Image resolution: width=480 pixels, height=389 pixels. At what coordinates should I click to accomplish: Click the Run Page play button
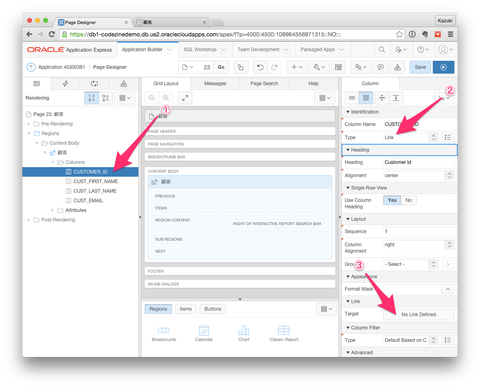pyautogui.click(x=443, y=67)
